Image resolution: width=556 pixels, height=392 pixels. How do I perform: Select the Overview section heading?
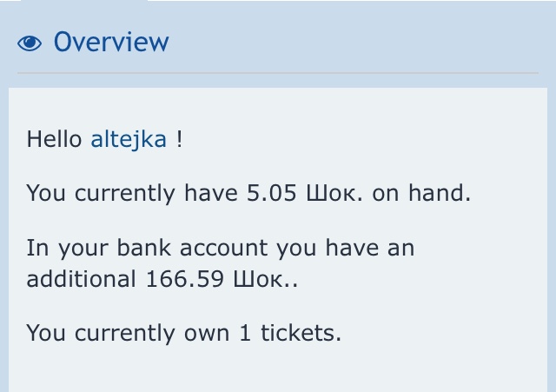pyautogui.click(x=111, y=43)
